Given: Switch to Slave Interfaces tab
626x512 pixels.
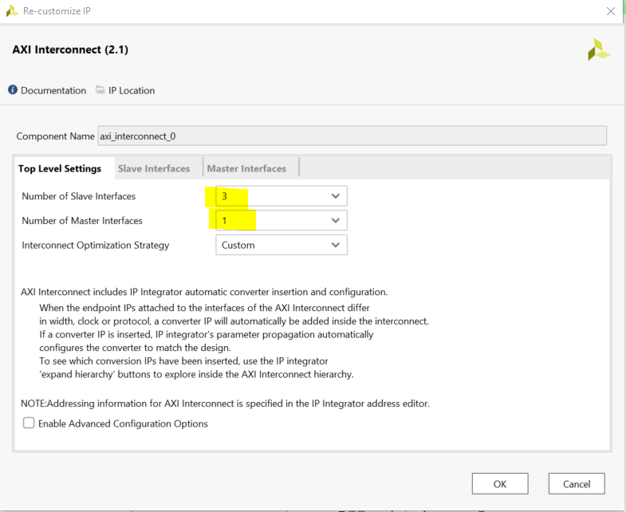Looking at the screenshot, I should click(x=154, y=169).
